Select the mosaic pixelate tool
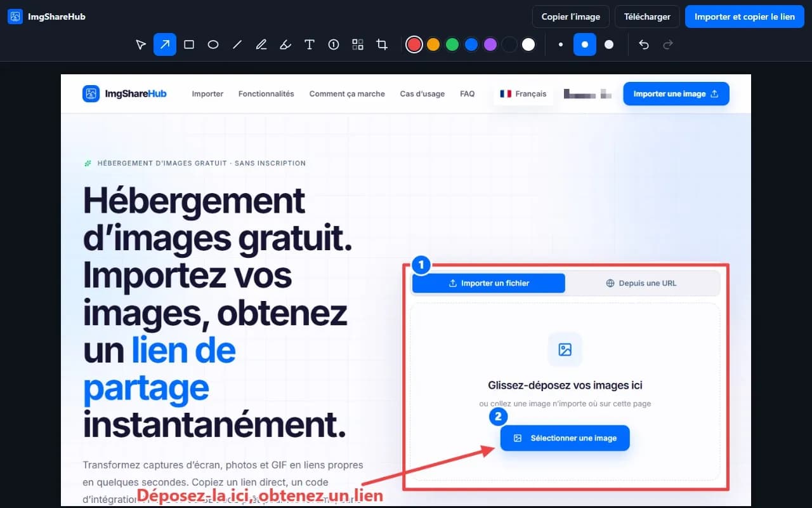This screenshot has height=508, width=812. click(358, 44)
